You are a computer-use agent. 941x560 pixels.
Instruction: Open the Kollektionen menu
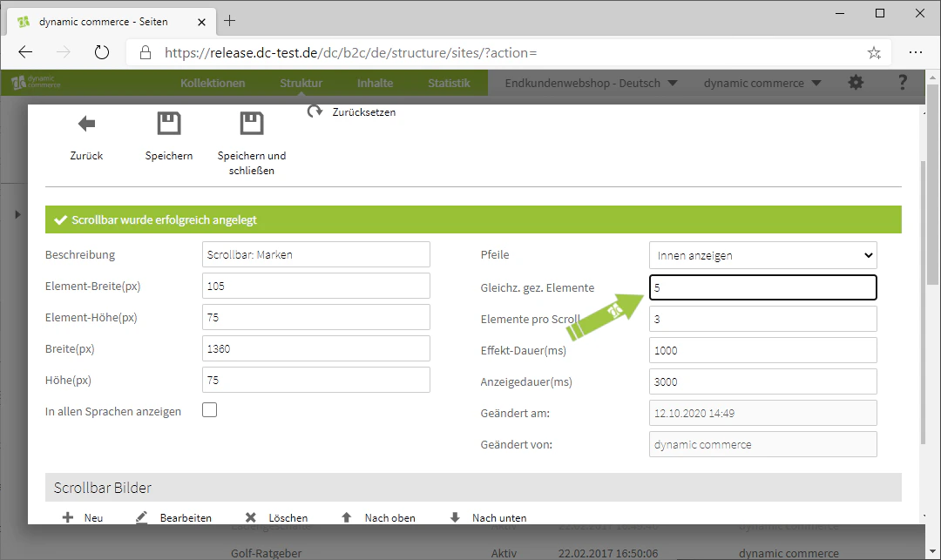[x=213, y=83]
